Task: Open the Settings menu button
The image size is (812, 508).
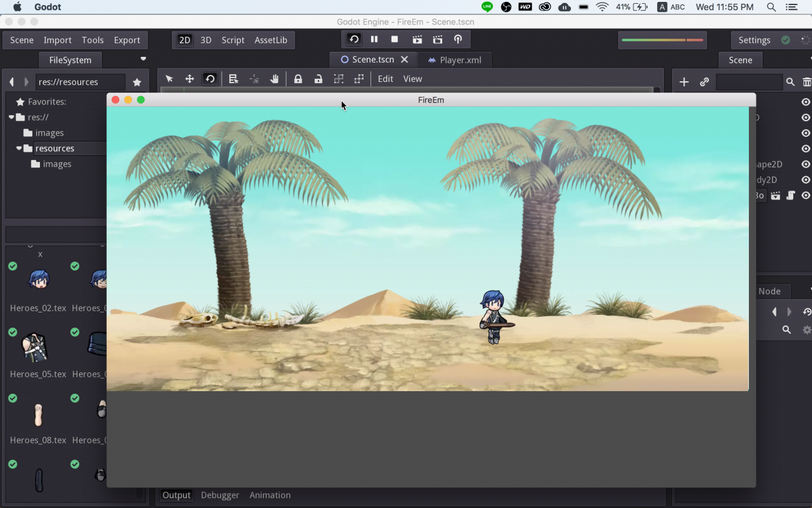Action: click(x=755, y=40)
